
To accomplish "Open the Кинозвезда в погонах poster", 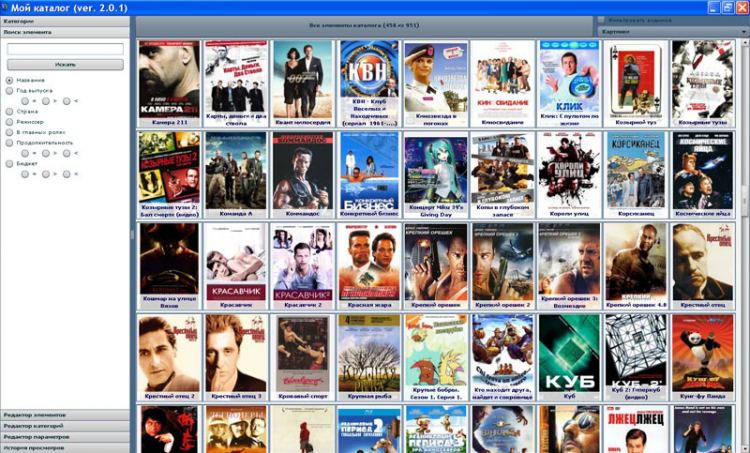I will 436,79.
